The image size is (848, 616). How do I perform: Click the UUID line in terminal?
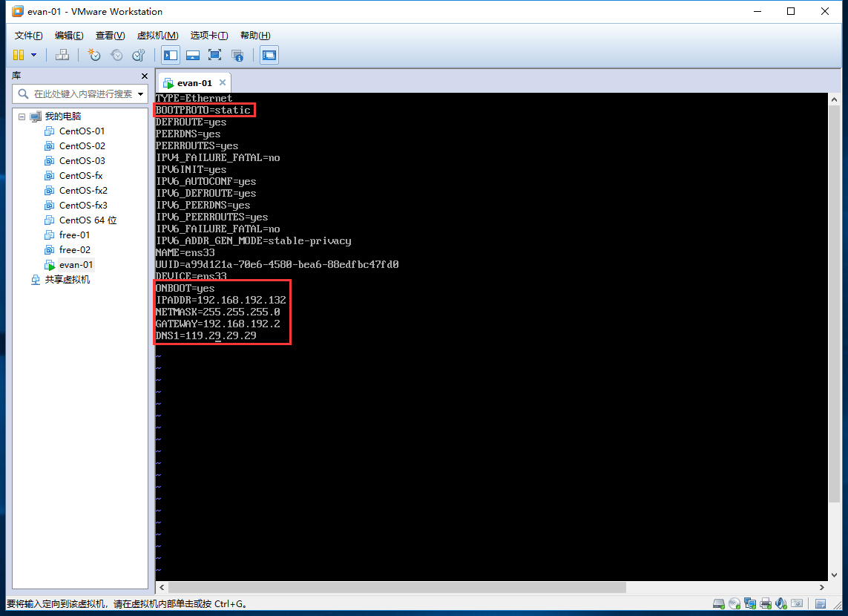click(x=277, y=264)
